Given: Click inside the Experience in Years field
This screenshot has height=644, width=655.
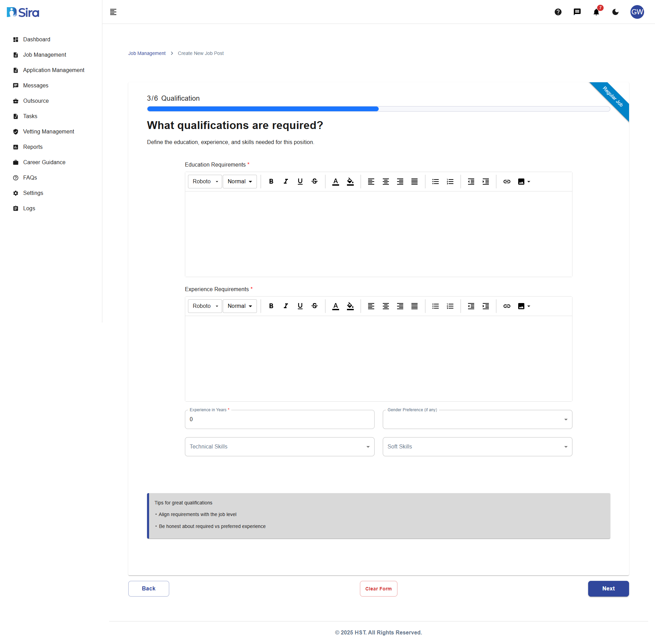Looking at the screenshot, I should (279, 419).
